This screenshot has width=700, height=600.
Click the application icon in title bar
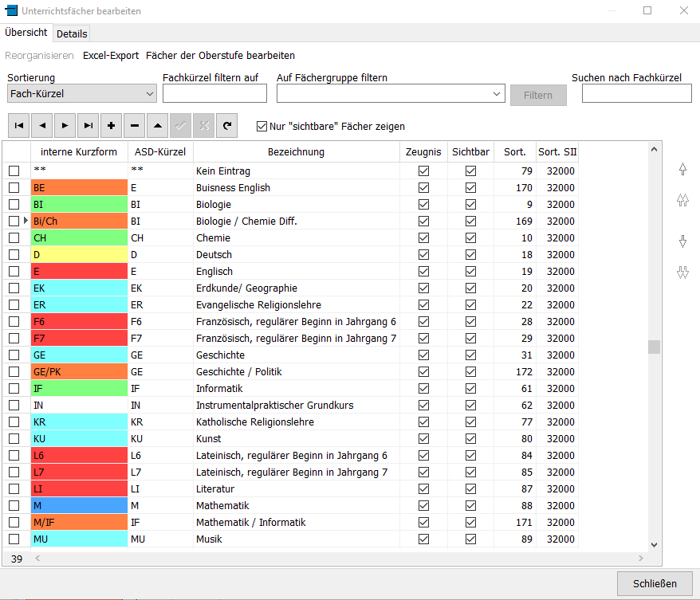click(x=11, y=10)
